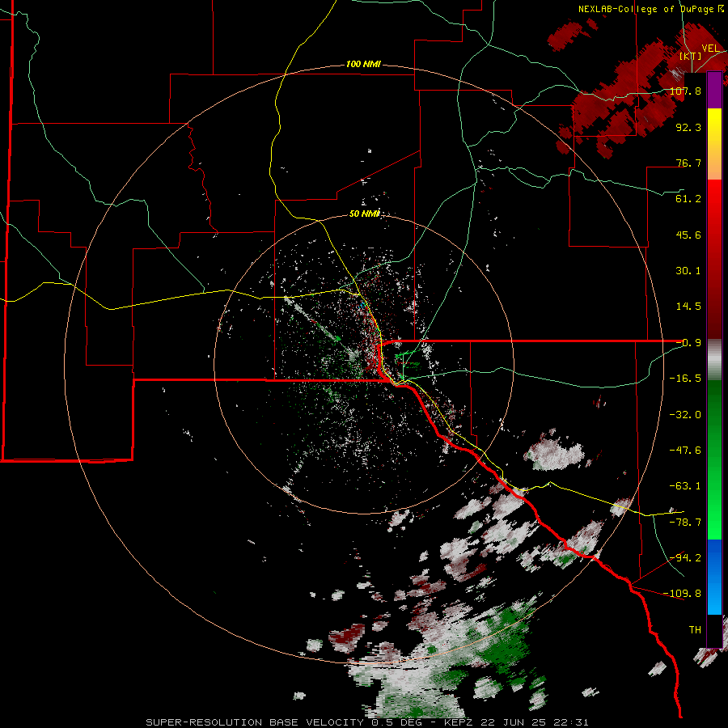Select the -47.6 velocity scale label
This screenshot has height=728, width=728.
[x=685, y=451]
